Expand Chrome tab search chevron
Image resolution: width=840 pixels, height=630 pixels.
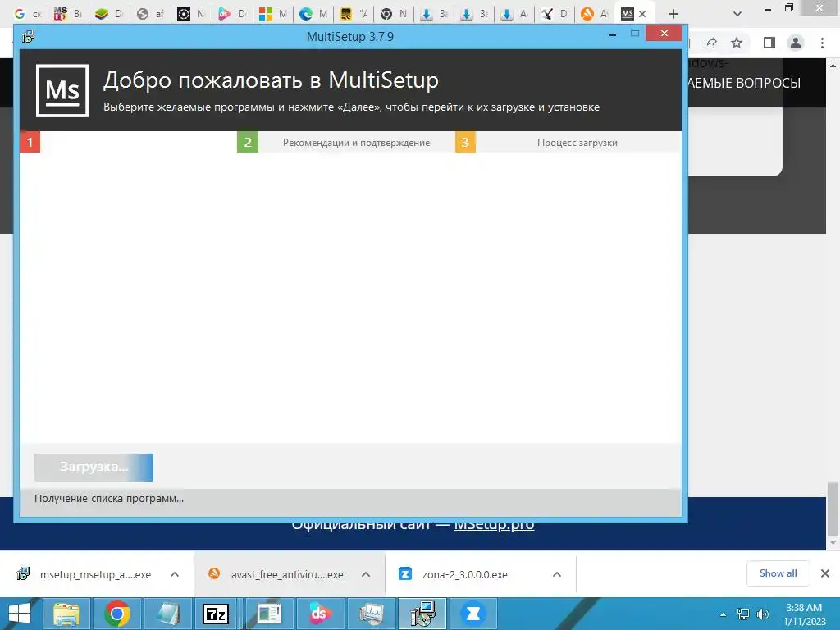[737, 14]
